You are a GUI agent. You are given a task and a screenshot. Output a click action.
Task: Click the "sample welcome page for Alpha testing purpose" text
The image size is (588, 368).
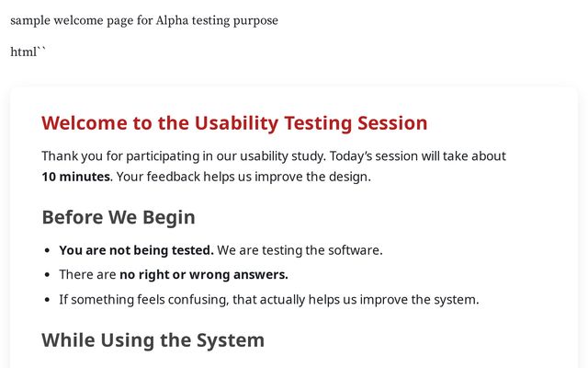pos(143,20)
